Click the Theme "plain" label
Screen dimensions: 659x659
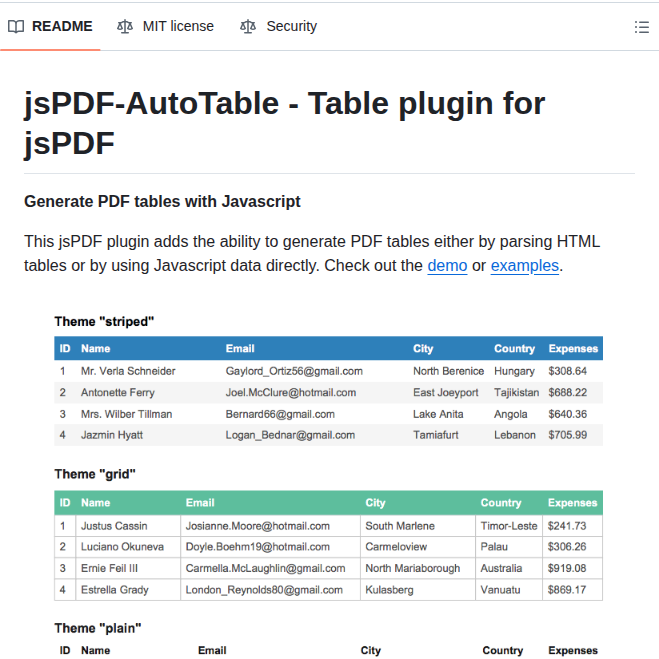(98, 628)
